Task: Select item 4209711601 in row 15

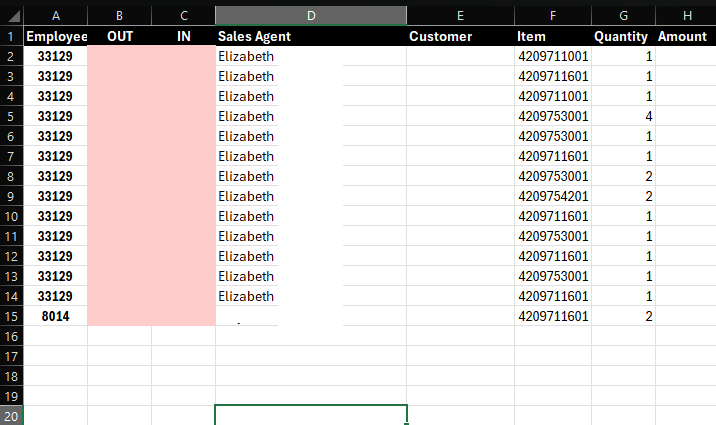Action: tap(553, 316)
